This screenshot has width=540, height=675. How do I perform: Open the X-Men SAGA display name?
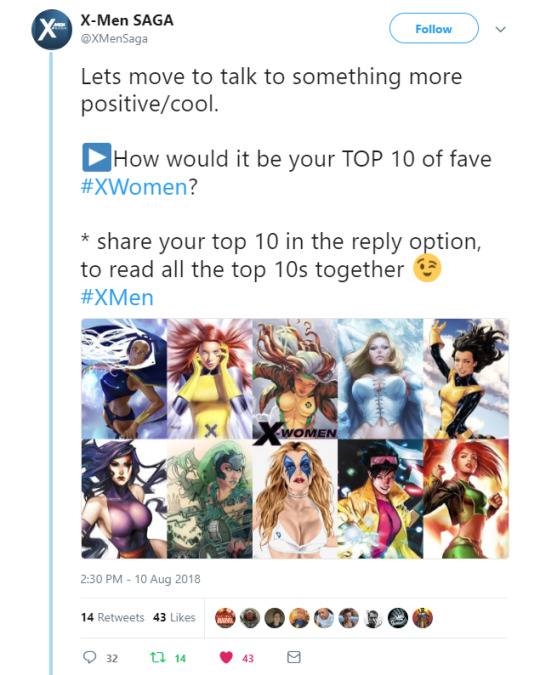[x=127, y=20]
